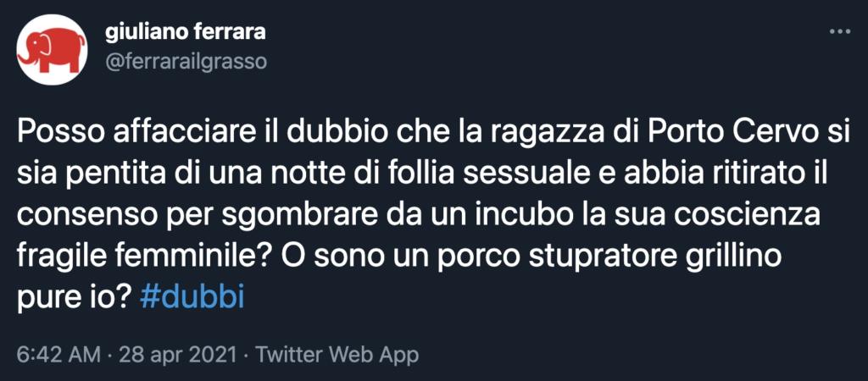Open the Twitter Web App source link
This screenshot has width=868, height=381.
tap(337, 355)
